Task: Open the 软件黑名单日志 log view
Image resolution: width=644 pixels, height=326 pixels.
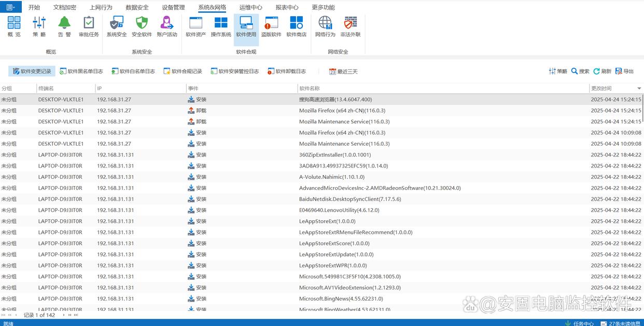Action: (x=81, y=72)
